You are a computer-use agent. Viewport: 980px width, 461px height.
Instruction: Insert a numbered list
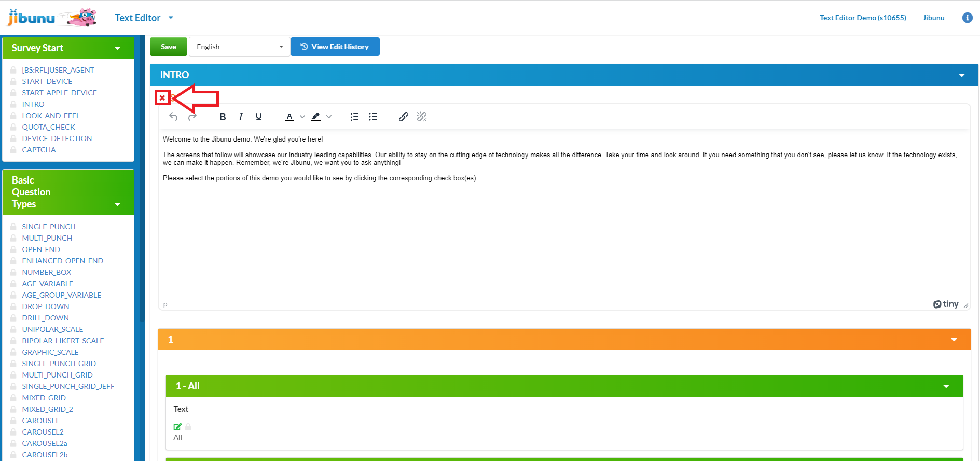pos(354,117)
